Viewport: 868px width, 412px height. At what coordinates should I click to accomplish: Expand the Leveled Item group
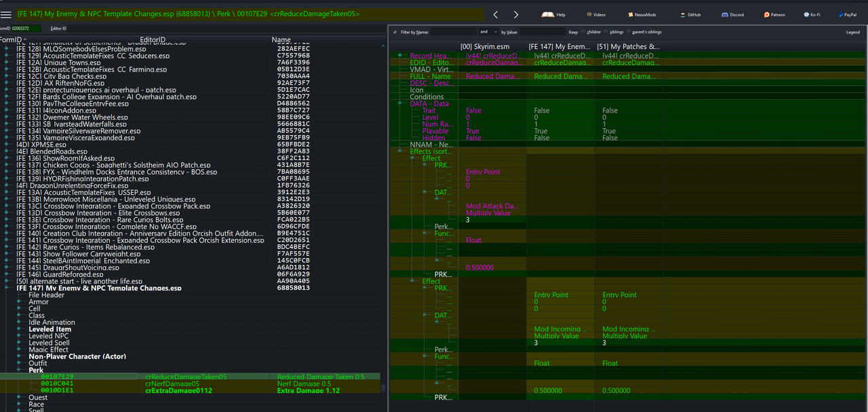click(x=20, y=329)
